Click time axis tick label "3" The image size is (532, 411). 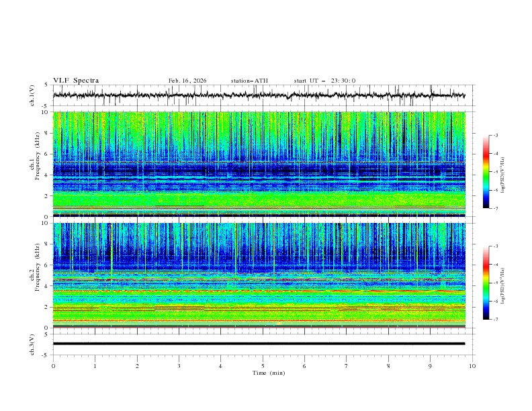pos(179,366)
